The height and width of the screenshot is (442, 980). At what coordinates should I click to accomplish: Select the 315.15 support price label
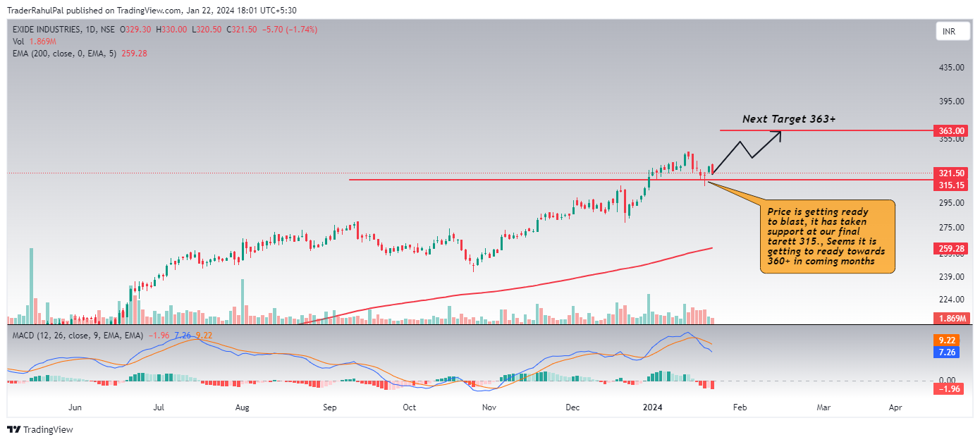click(x=951, y=185)
